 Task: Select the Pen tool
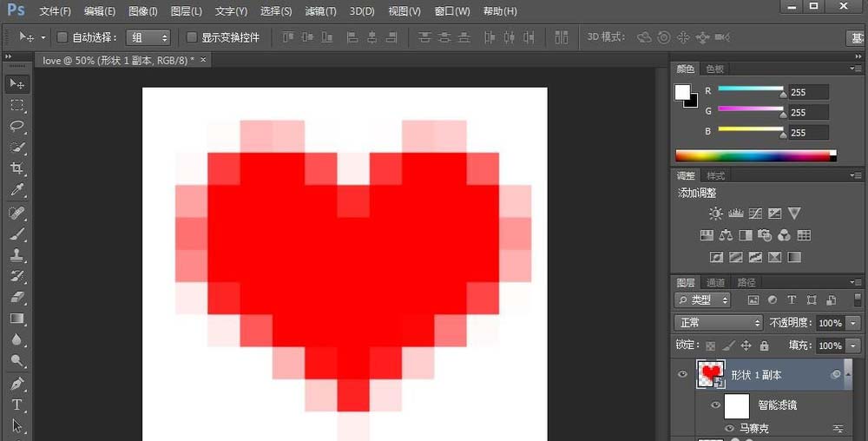click(17, 384)
